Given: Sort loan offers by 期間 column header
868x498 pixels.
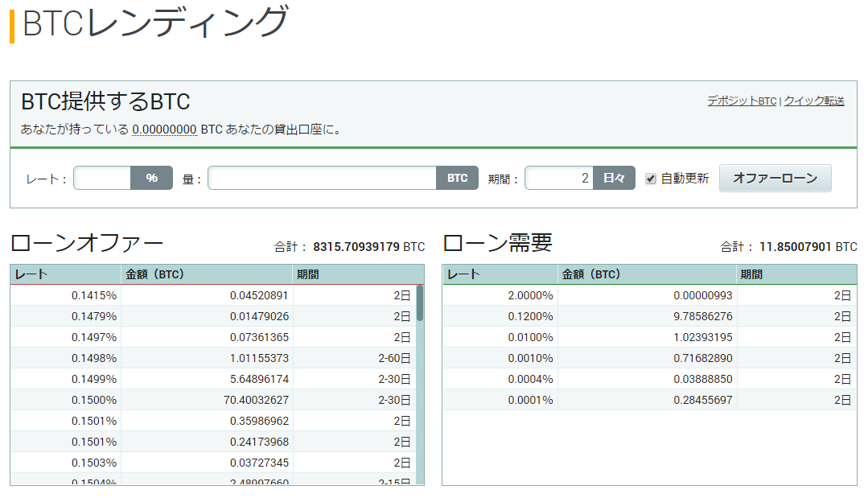Looking at the screenshot, I should tap(354, 274).
